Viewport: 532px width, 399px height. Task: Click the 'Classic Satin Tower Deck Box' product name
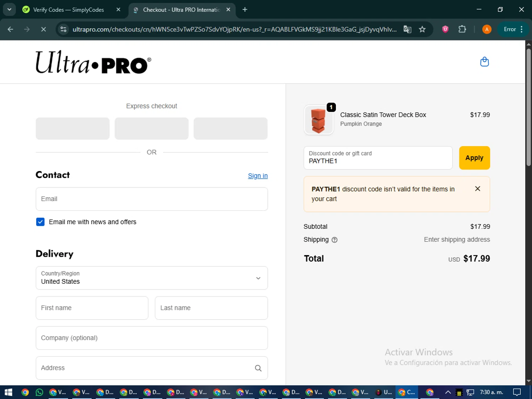point(383,115)
